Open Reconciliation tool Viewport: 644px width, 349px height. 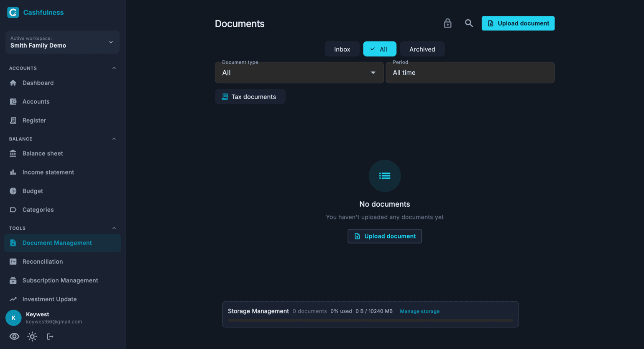[62, 262]
